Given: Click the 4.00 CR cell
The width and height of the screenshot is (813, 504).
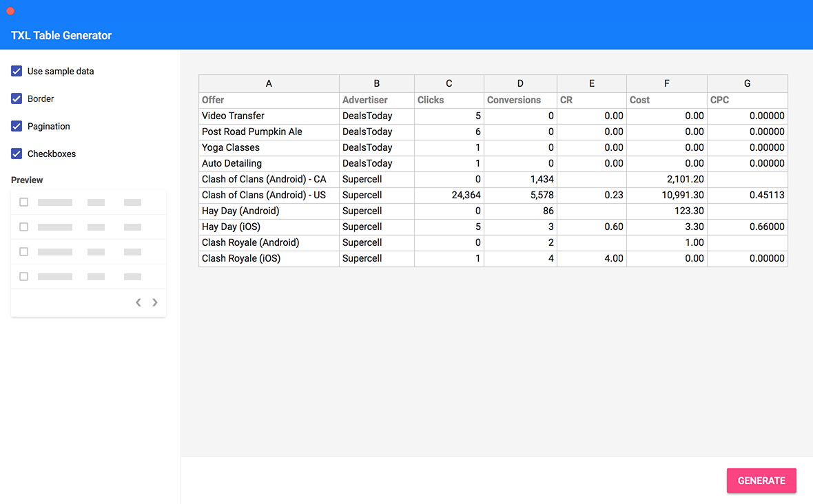Looking at the screenshot, I should [x=592, y=258].
